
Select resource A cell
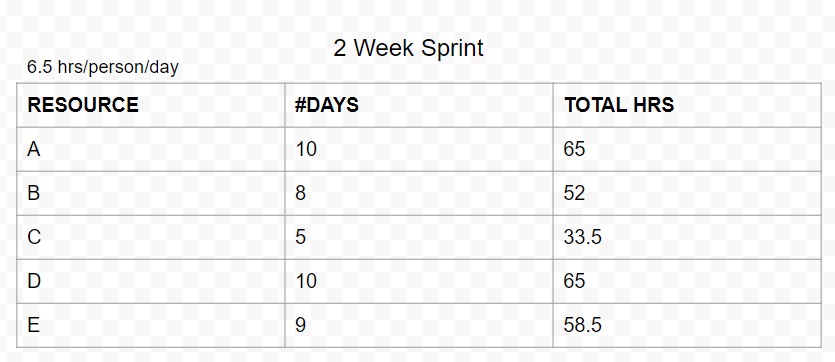tap(151, 149)
